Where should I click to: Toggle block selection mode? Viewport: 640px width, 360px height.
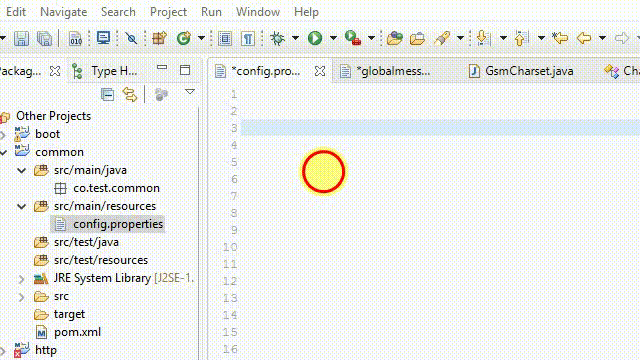(x=225, y=39)
